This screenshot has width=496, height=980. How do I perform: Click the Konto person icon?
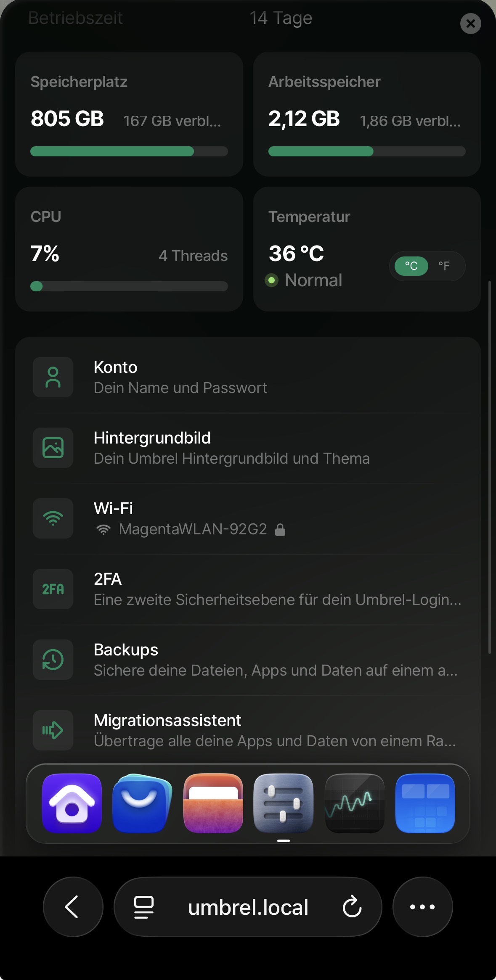tap(53, 377)
